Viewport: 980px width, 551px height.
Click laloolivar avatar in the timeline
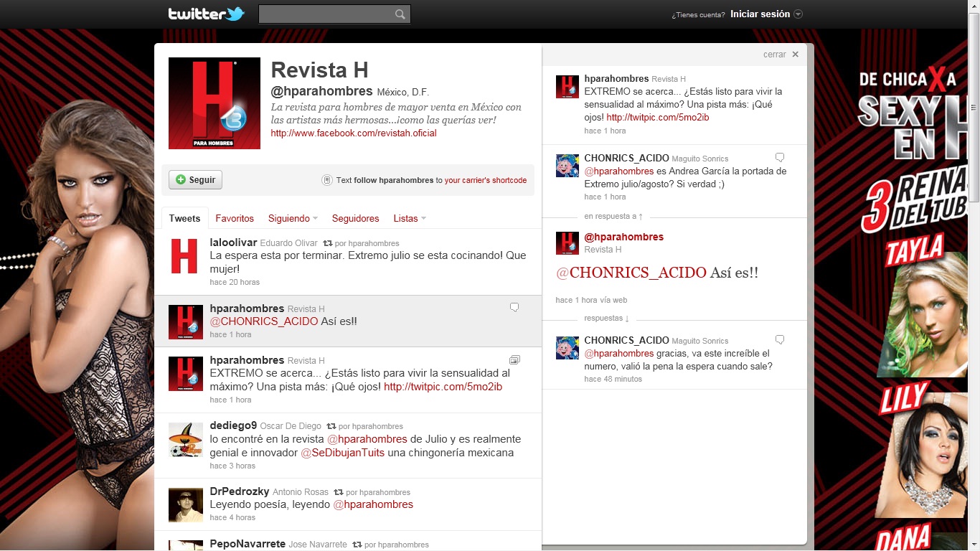tap(185, 255)
